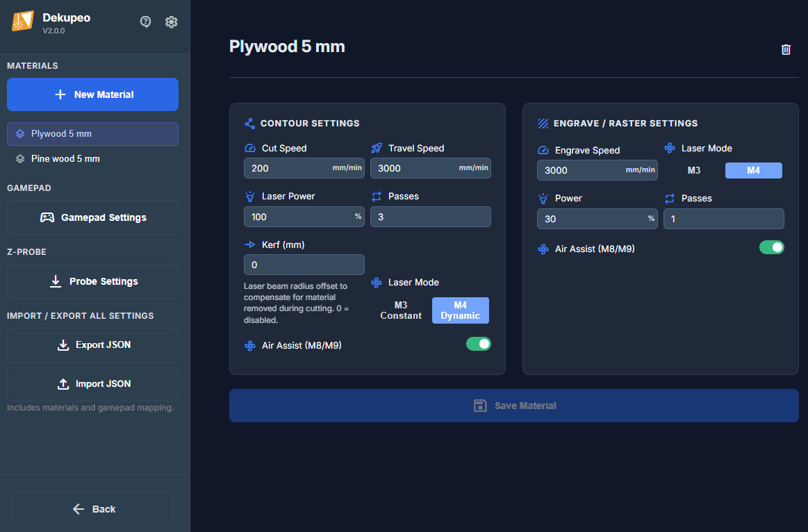Choose M4 Dynamic laser mode for contour
This screenshot has height=532, width=808.
460,310
